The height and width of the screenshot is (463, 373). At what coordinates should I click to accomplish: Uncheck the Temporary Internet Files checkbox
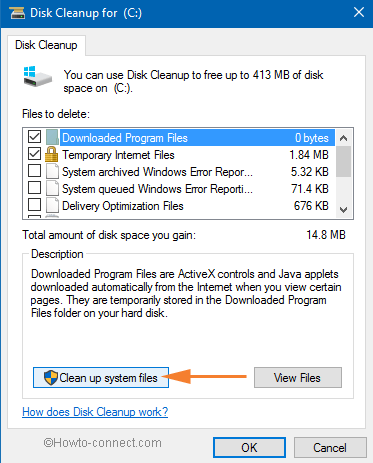pyautogui.click(x=34, y=154)
